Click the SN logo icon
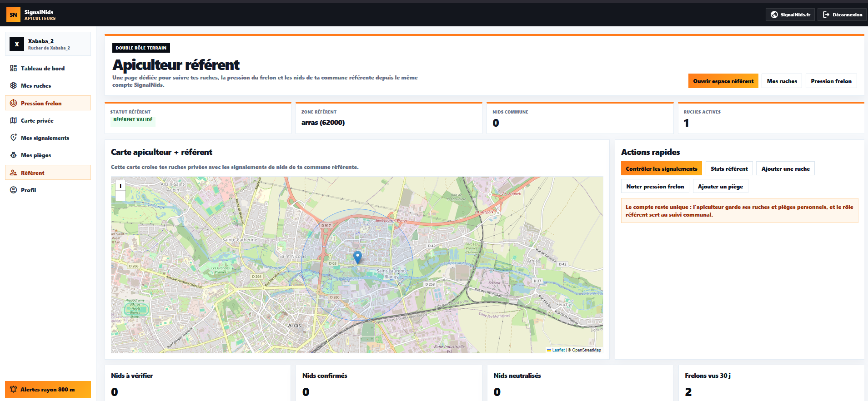868x401 pixels. [x=13, y=15]
